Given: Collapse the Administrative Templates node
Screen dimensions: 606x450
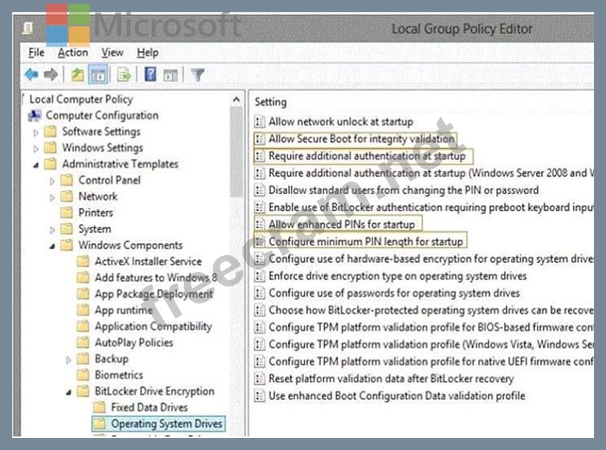Looking at the screenshot, I should [36, 165].
